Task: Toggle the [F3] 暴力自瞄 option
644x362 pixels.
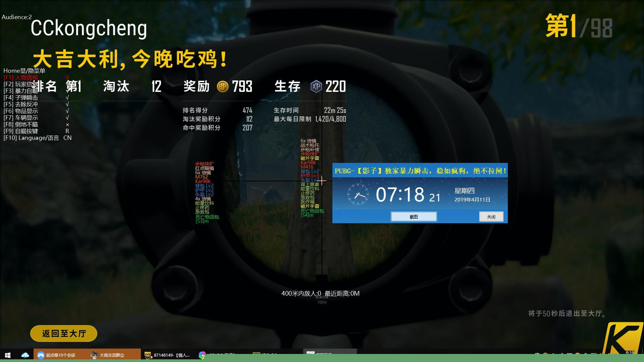Action: 36,91
